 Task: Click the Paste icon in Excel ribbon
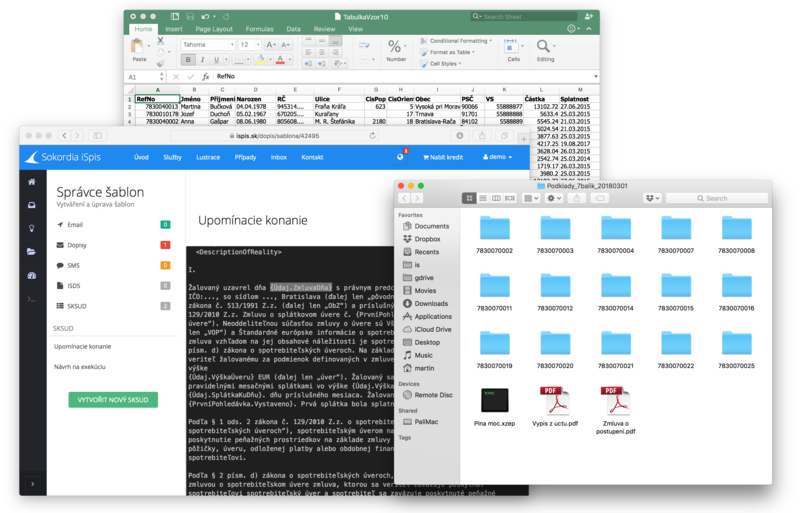pyautogui.click(x=138, y=51)
